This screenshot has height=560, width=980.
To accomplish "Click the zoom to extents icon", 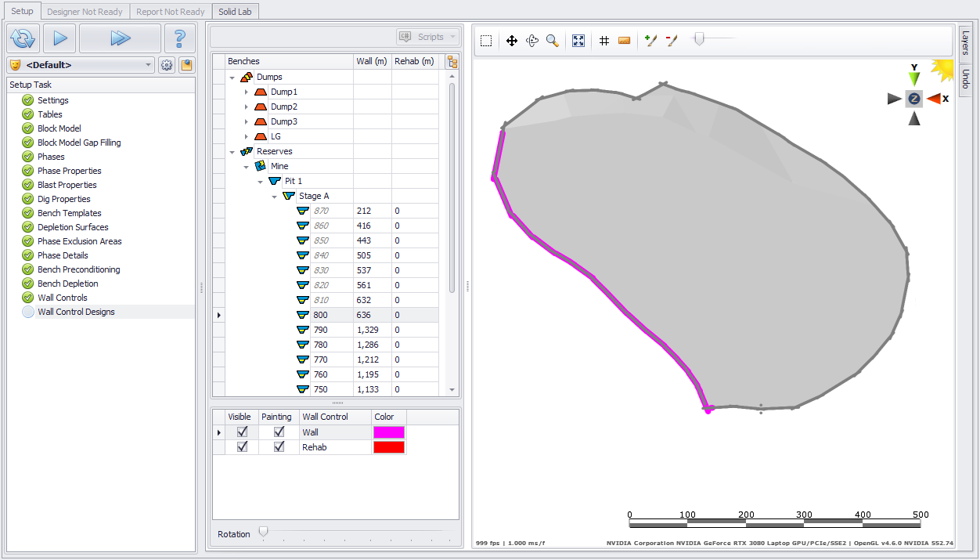I will point(578,41).
